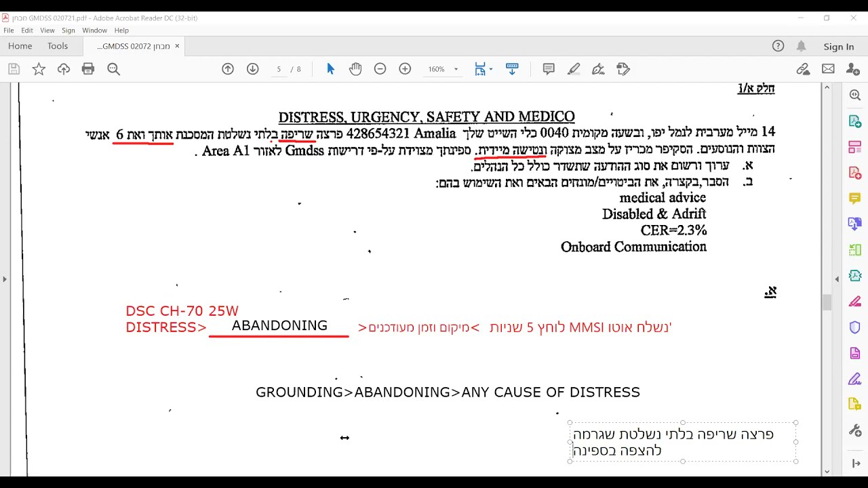Switch to the Tools tab
This screenshot has height=488, width=868.
[x=58, y=46]
